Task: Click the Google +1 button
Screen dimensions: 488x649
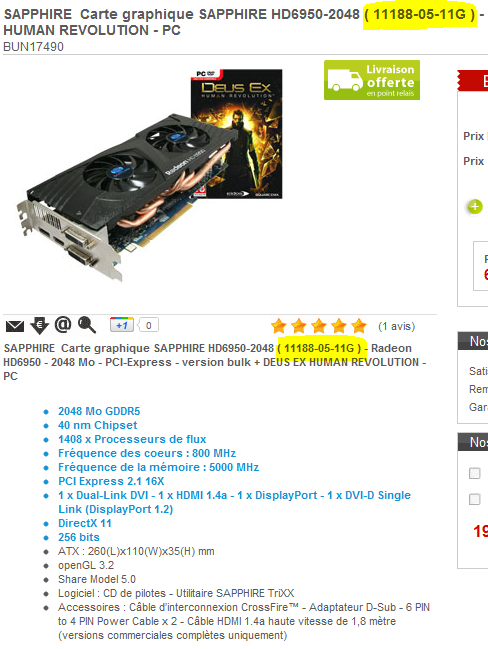Action: point(122,325)
